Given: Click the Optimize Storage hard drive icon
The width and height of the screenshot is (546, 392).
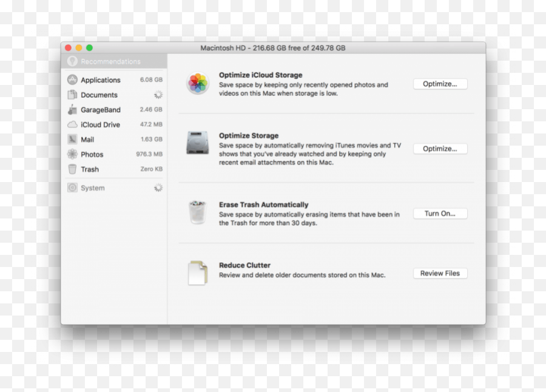Looking at the screenshot, I should 197,144.
